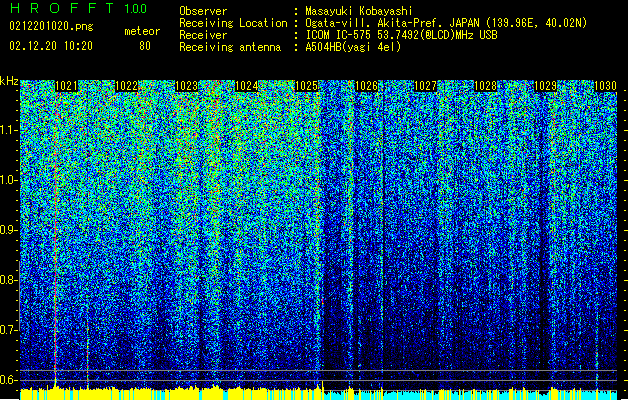Click the observer name Masayuki Kobayashi
Image resolution: width=629 pixels, height=400 pixels.
pyautogui.click(x=359, y=11)
